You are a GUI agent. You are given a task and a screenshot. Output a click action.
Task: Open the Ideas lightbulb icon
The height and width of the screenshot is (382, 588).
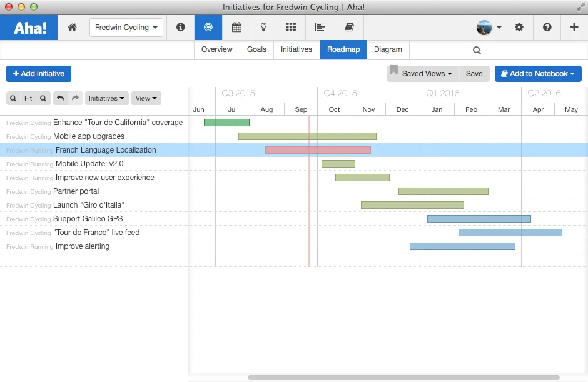click(263, 28)
